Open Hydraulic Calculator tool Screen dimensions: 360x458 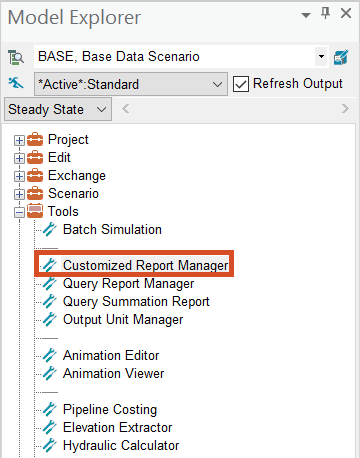121,446
